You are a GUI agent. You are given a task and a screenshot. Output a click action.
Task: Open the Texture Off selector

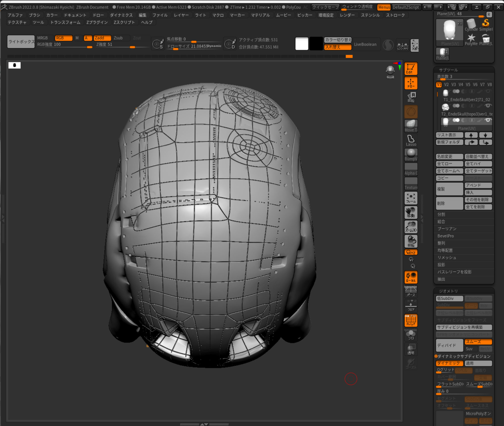[411, 183]
